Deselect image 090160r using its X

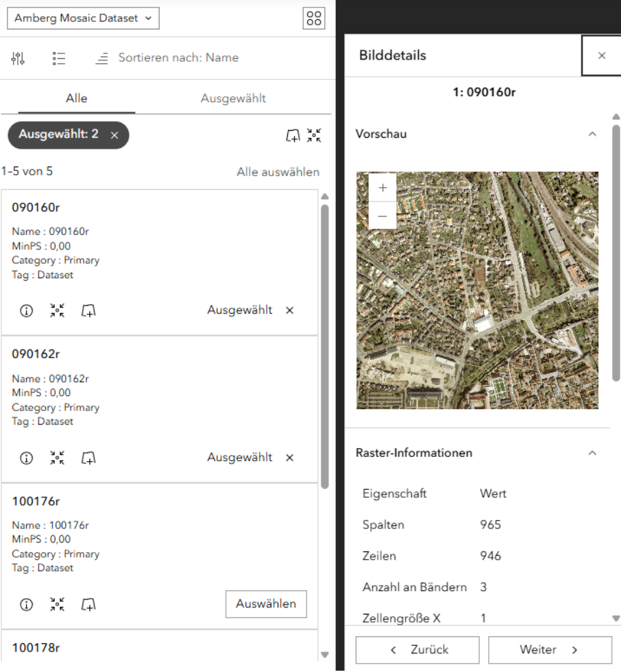tap(290, 310)
